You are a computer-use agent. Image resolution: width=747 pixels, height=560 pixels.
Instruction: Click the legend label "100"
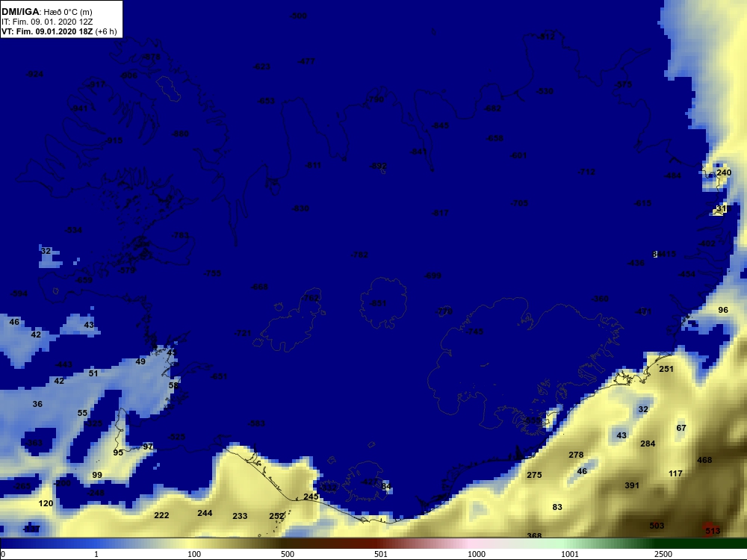point(194,554)
